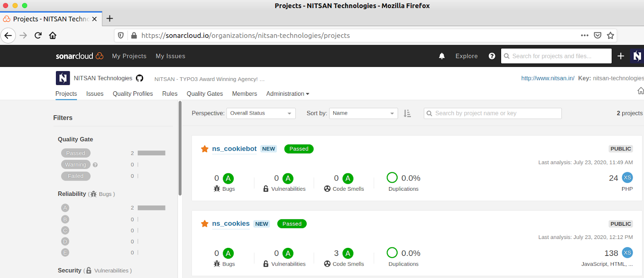Open the ns_cookiebot project link

coord(234,149)
